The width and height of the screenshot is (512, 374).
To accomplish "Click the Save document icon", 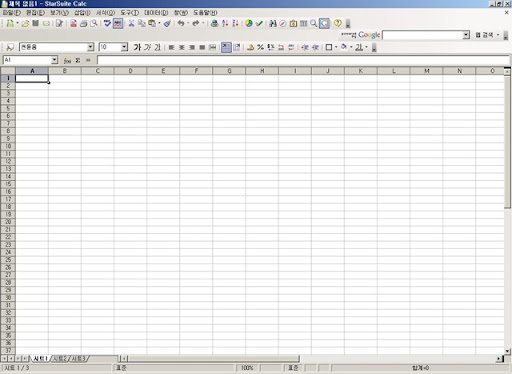I will point(36,23).
